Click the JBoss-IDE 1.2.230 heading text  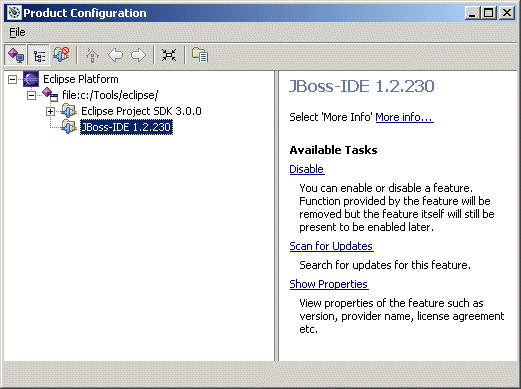pyautogui.click(x=362, y=86)
